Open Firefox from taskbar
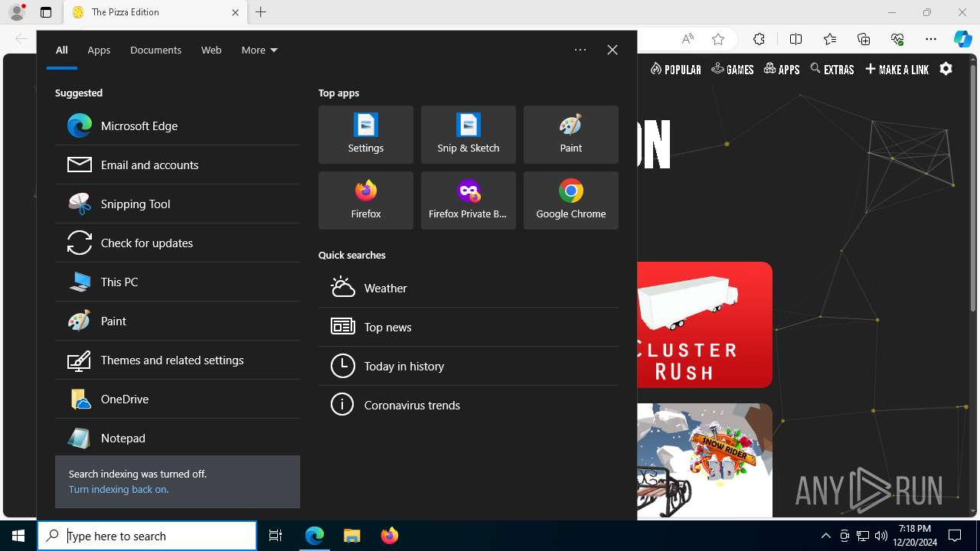The image size is (980, 551). pyautogui.click(x=390, y=536)
